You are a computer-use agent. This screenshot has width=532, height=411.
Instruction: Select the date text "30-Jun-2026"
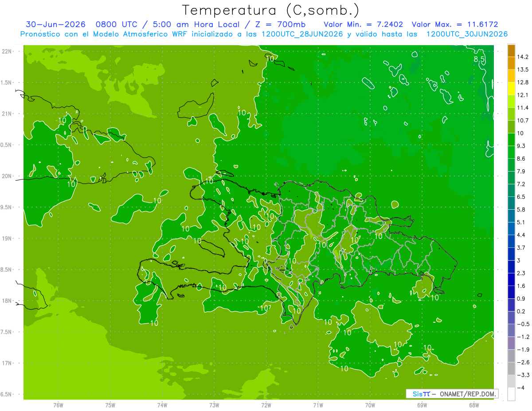coord(55,24)
